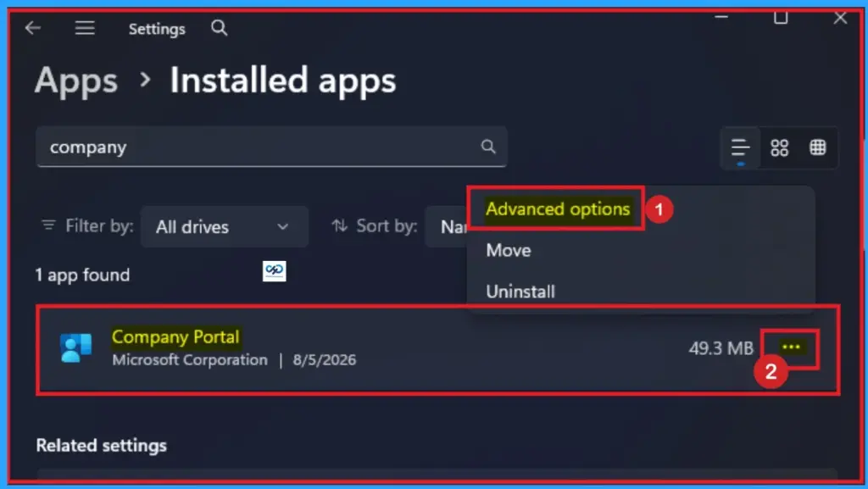Click the Installed apps breadcrumb heading

283,81
